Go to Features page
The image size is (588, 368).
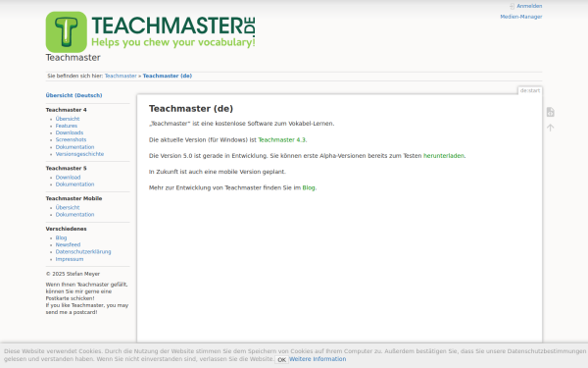67,126
